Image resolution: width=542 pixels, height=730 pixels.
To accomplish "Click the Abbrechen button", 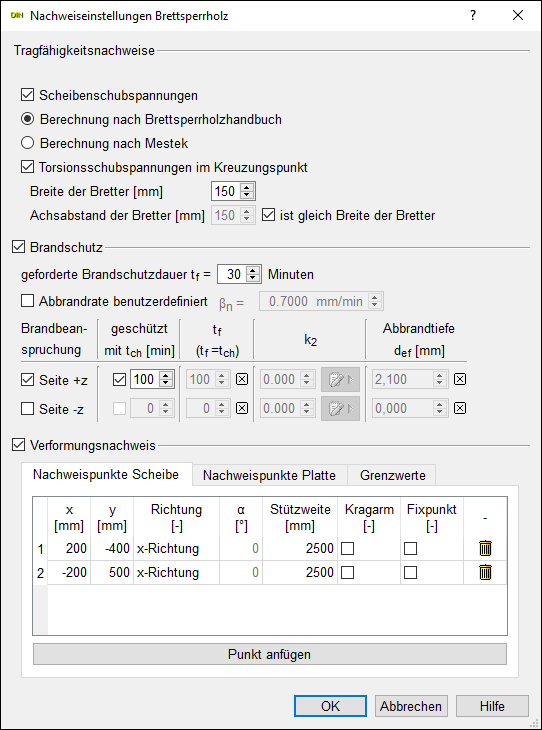I will pyautogui.click(x=411, y=706).
